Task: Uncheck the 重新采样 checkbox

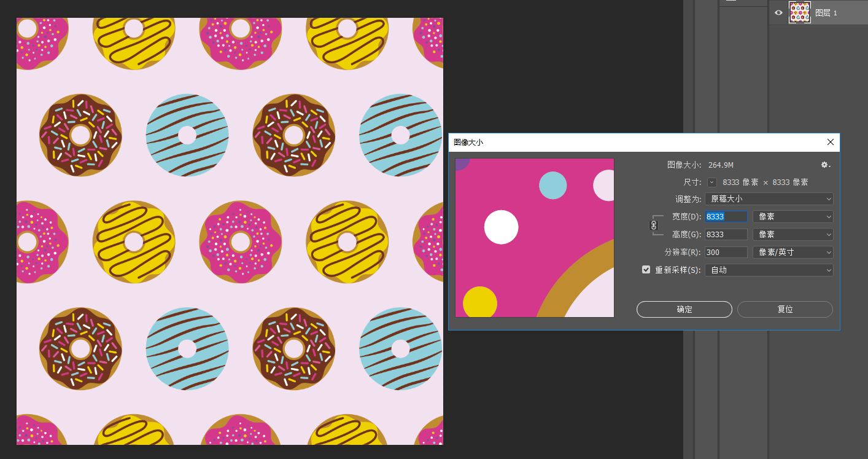Action: coord(646,270)
